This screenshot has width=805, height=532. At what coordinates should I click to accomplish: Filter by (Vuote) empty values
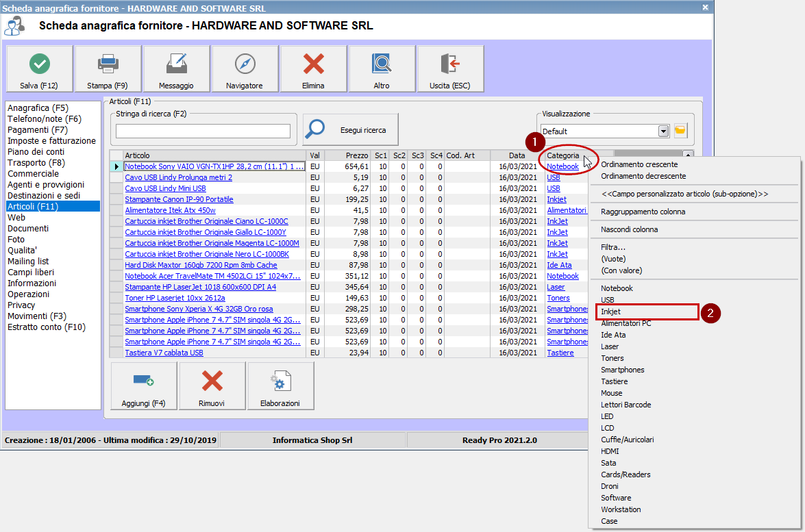613,259
